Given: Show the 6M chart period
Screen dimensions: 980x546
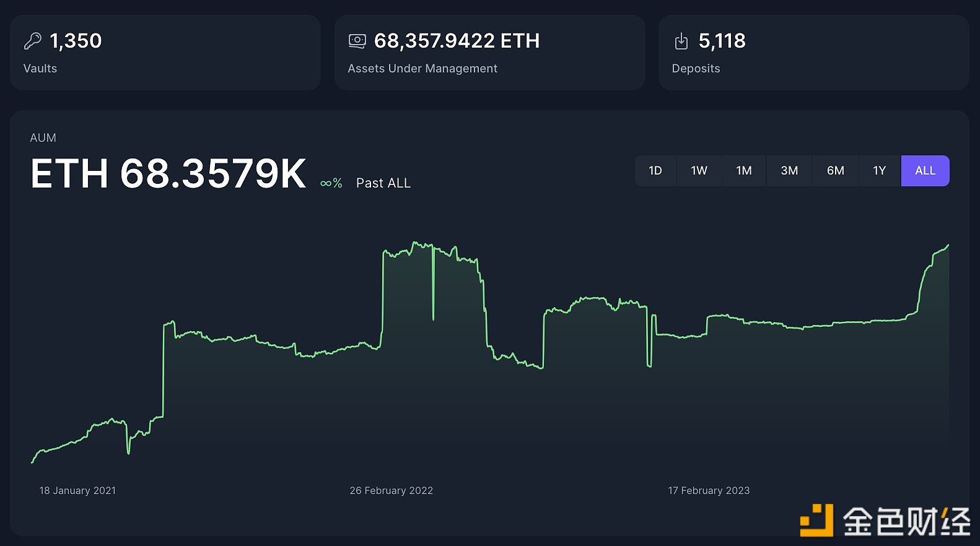Looking at the screenshot, I should 836,171.
